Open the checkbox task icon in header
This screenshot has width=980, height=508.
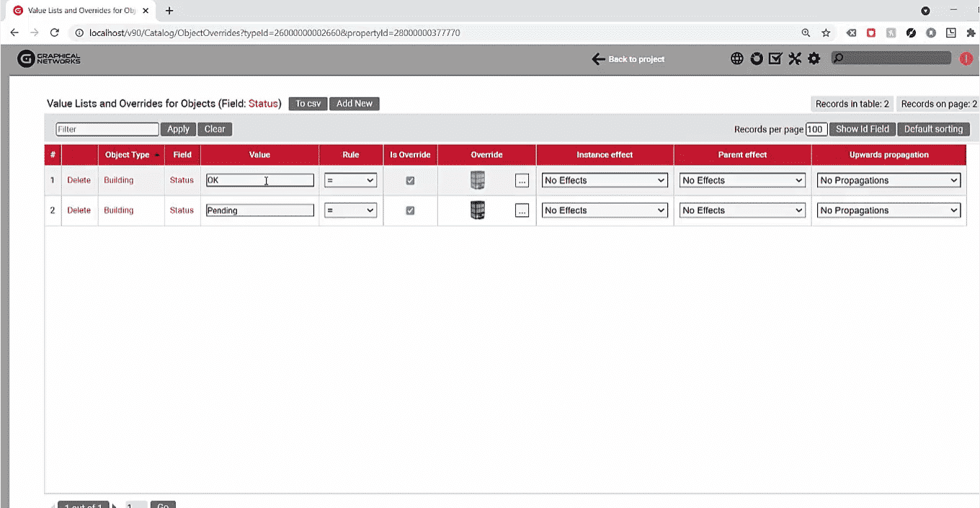(775, 59)
